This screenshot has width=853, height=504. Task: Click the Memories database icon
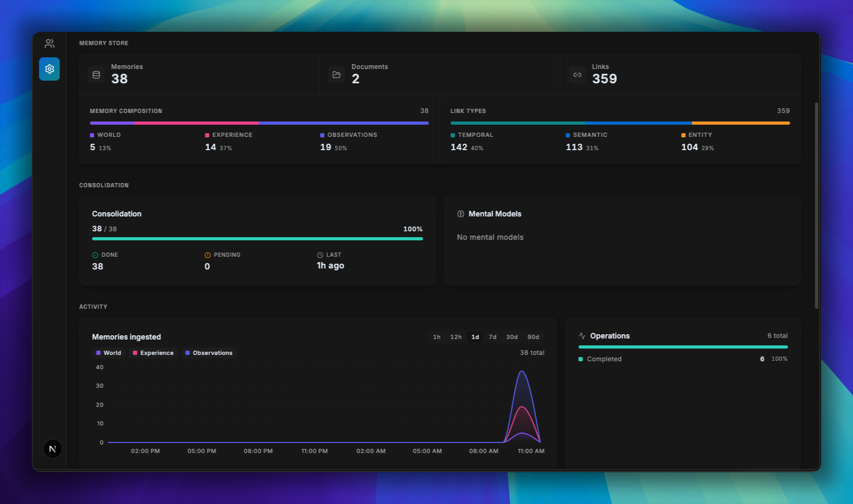pyautogui.click(x=96, y=75)
